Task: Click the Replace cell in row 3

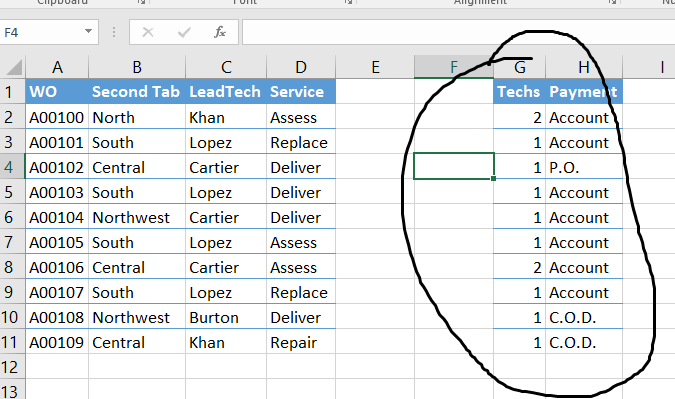Action: (x=301, y=142)
